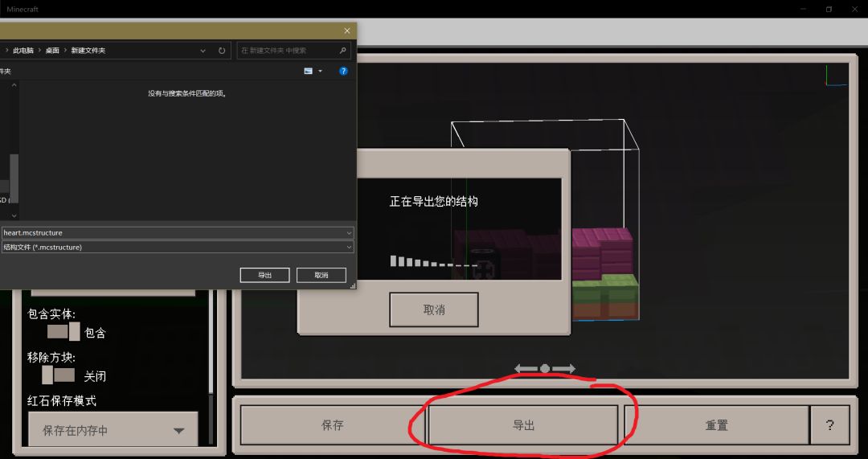868x459 pixels.
Task: Click the left rotate arrow under preview
Action: click(526, 368)
